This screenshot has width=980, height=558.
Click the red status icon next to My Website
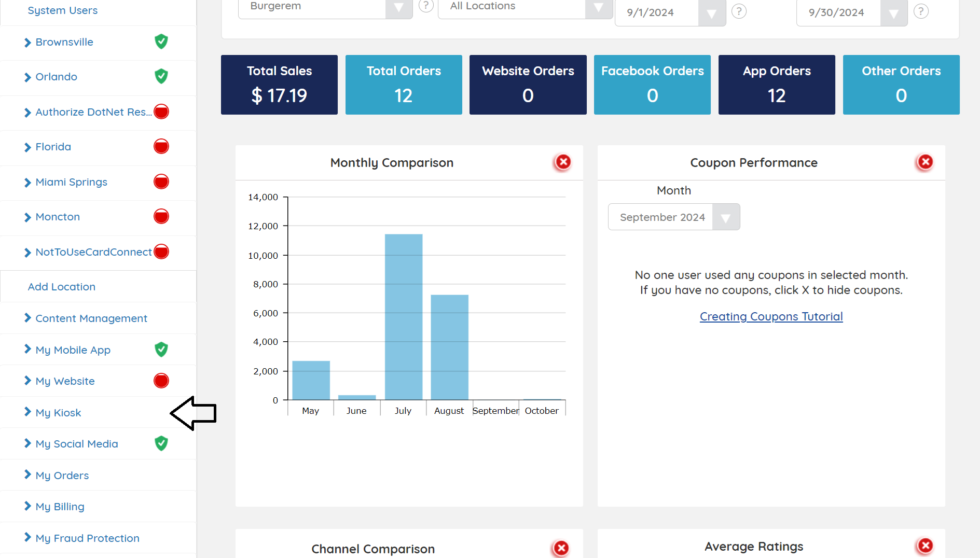point(161,381)
